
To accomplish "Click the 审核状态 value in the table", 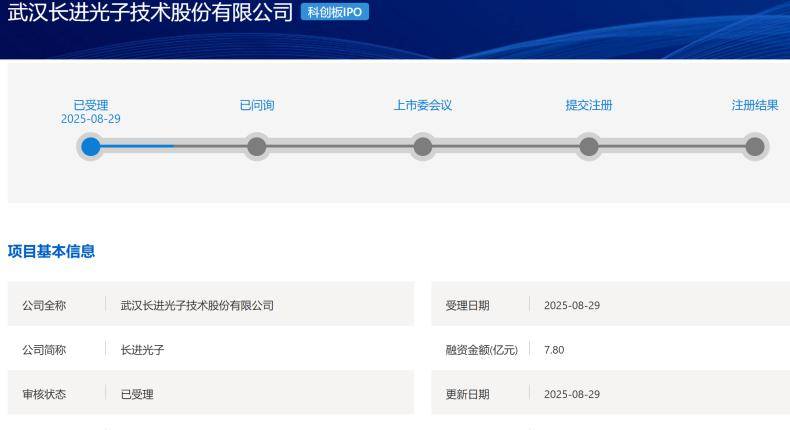I will tap(137, 394).
